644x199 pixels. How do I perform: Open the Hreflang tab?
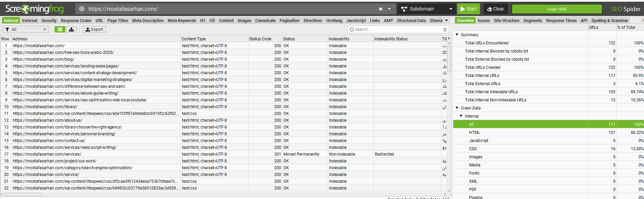334,21
